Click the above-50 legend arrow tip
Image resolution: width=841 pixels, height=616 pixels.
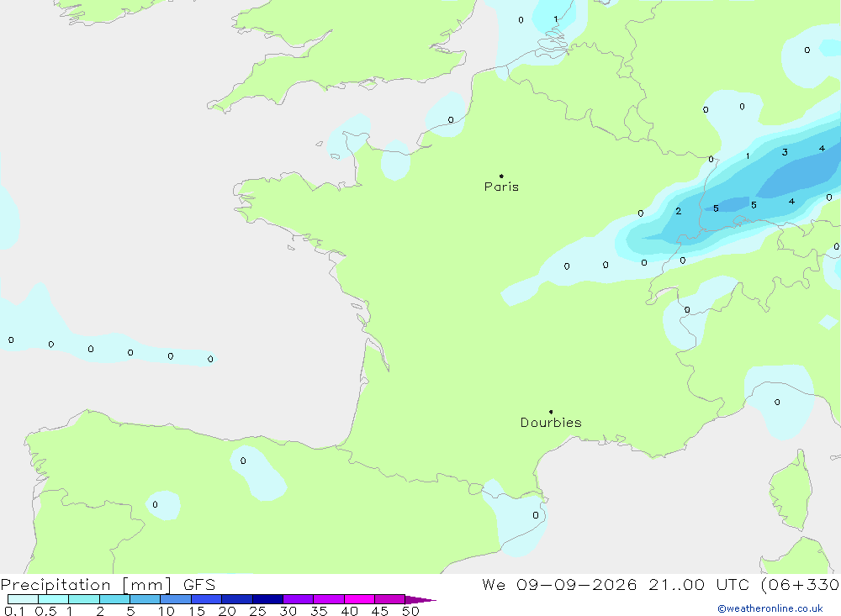(420, 599)
